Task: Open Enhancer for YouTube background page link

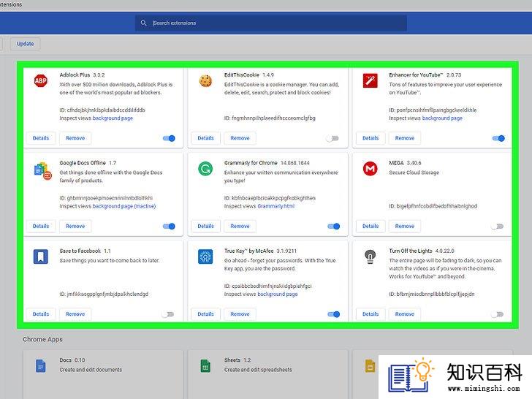Action: [x=442, y=118]
